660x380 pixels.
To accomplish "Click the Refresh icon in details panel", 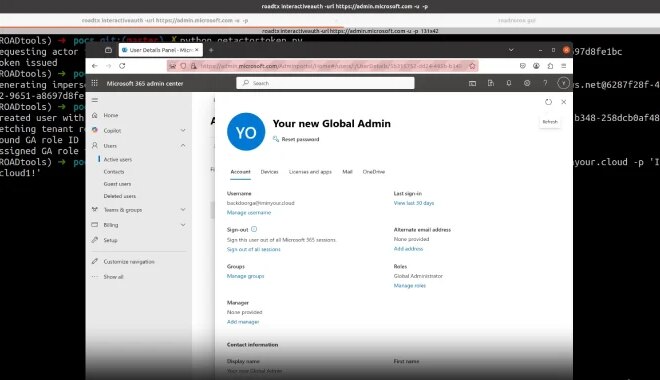I will [548, 102].
